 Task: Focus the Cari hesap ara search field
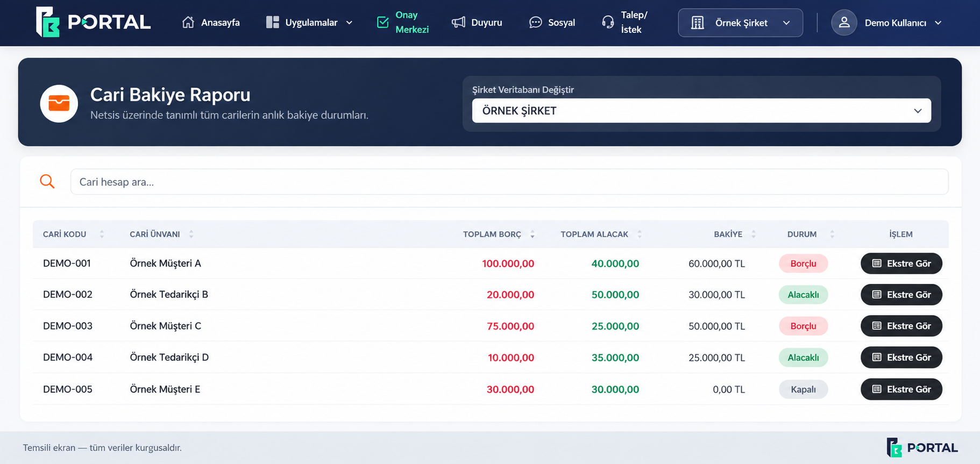tap(509, 182)
